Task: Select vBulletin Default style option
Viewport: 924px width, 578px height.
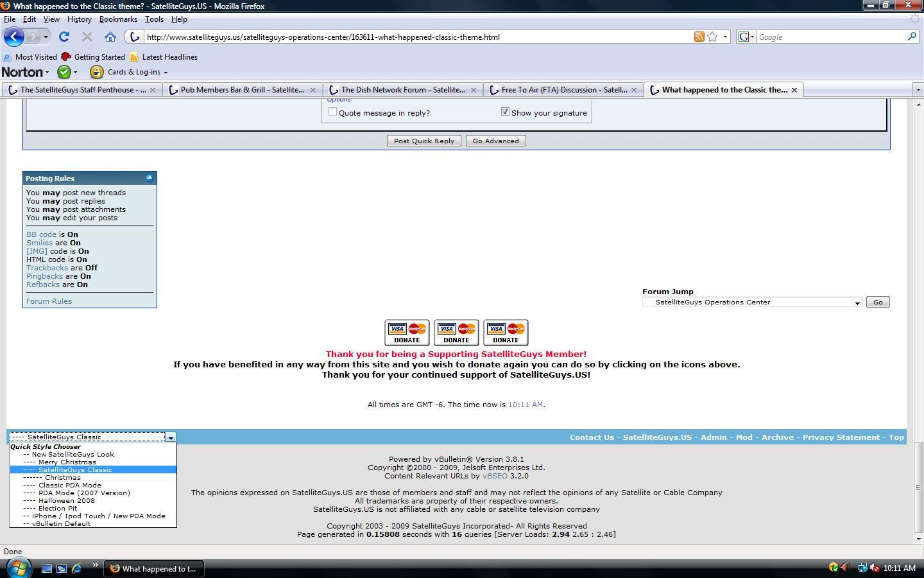Action: pos(93,523)
